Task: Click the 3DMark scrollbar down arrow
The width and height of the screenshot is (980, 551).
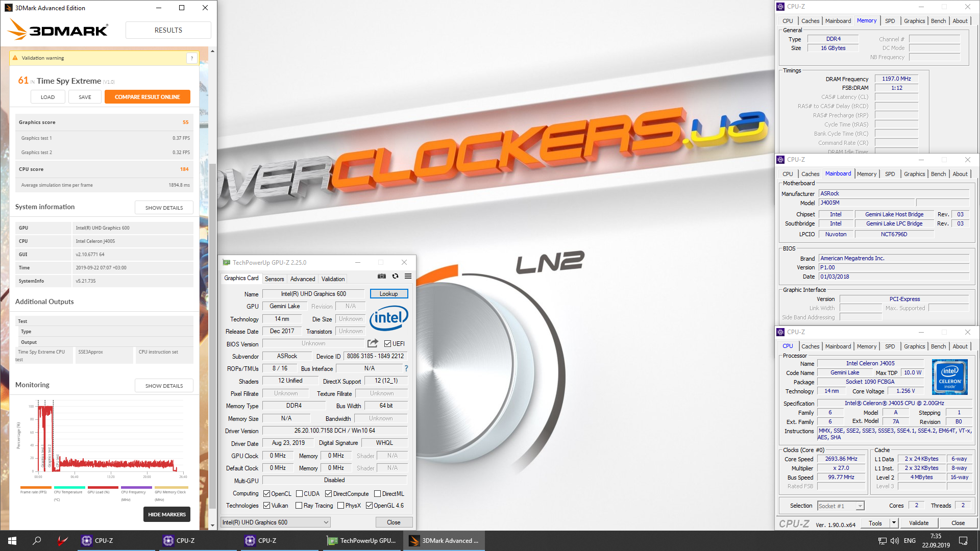Action: pos(212,525)
